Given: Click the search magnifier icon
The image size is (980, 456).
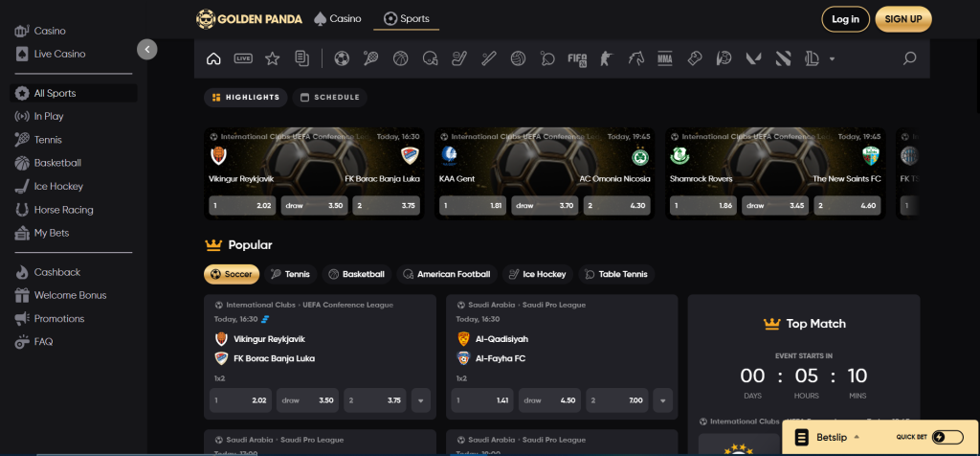Looking at the screenshot, I should tap(909, 59).
